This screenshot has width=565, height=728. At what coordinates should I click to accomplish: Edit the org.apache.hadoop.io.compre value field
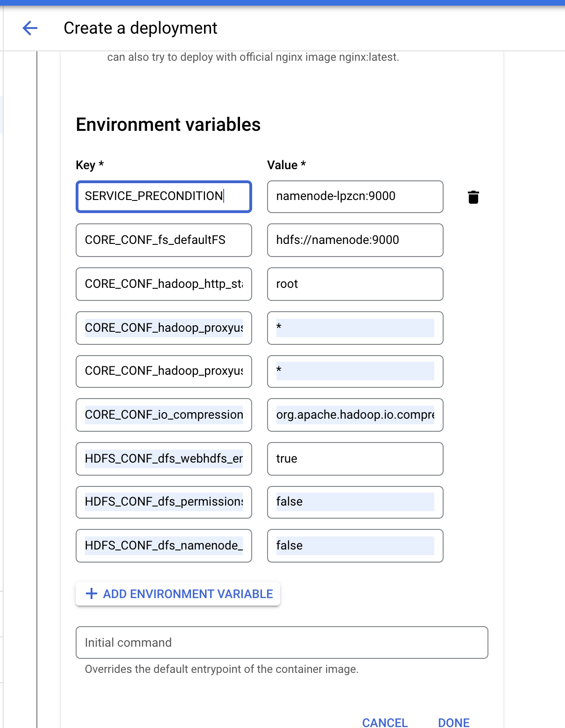(x=355, y=415)
